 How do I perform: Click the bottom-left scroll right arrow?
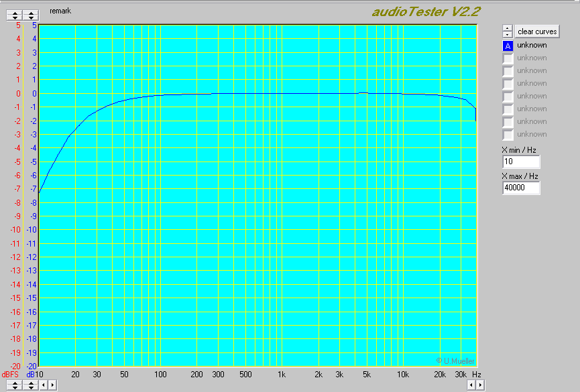coord(52,385)
